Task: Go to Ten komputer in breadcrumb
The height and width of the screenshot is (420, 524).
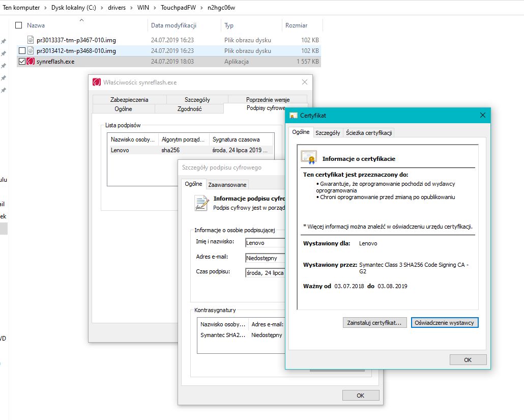Action: (x=21, y=8)
